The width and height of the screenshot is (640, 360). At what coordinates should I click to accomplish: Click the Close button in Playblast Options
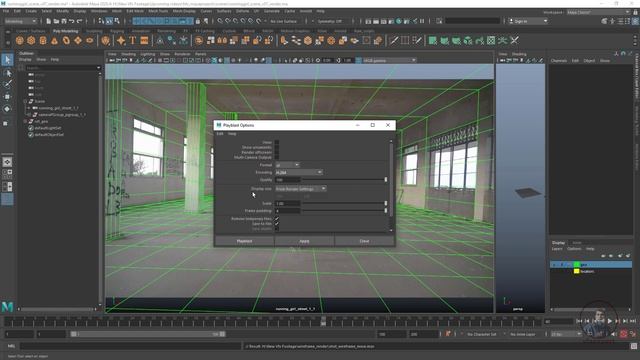pyautogui.click(x=364, y=241)
